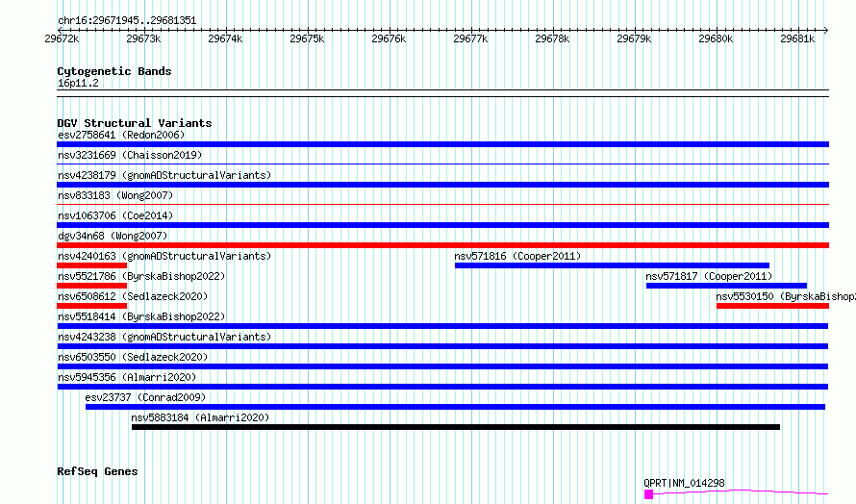Viewport: 856px width, 504px height.
Task: Click nsv4240163 (gnomADStructuralVariants) label
Action: pos(164,256)
